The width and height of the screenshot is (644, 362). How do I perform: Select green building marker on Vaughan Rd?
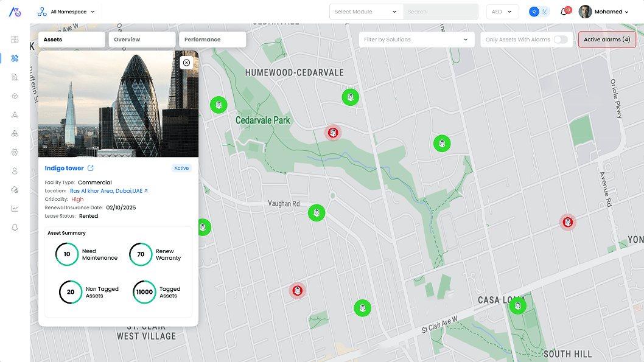[317, 212]
